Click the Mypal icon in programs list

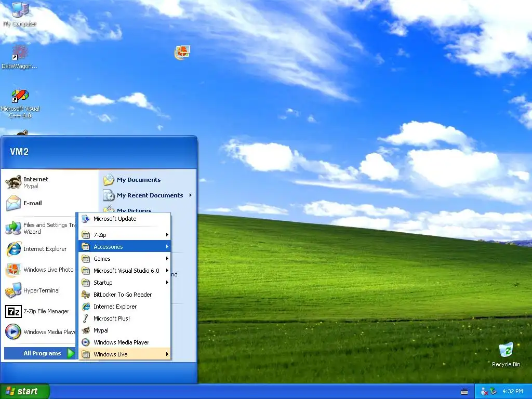[x=86, y=330]
